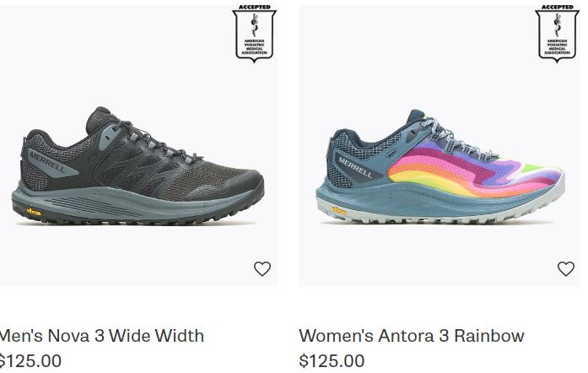Click the APMA badge on Women's Antora 3
The width and height of the screenshot is (588, 373).
(x=558, y=34)
